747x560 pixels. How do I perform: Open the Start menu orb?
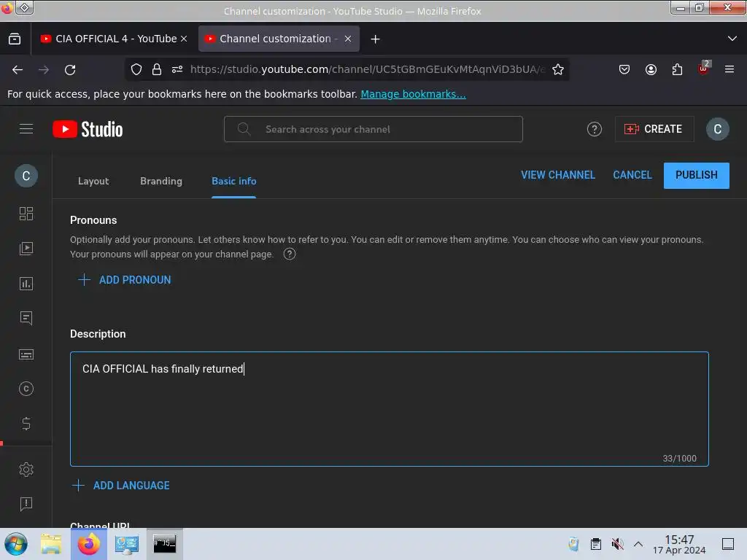tap(16, 544)
